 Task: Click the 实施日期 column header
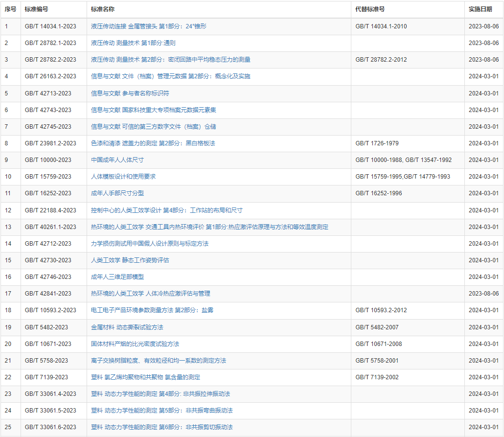click(x=480, y=9)
